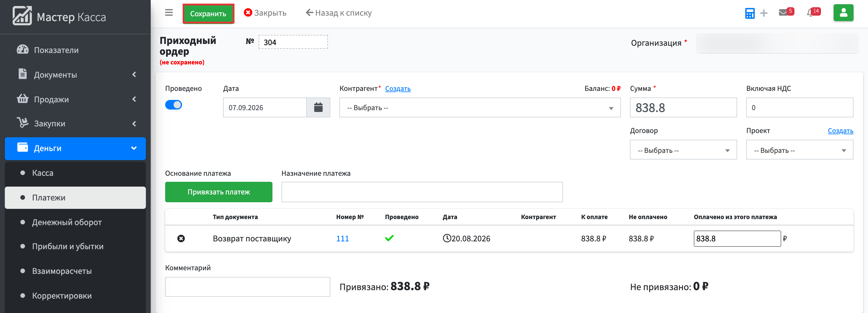The image size is (868, 313).
Task: Open the hamburger menu icon
Action: pyautogui.click(x=169, y=13)
